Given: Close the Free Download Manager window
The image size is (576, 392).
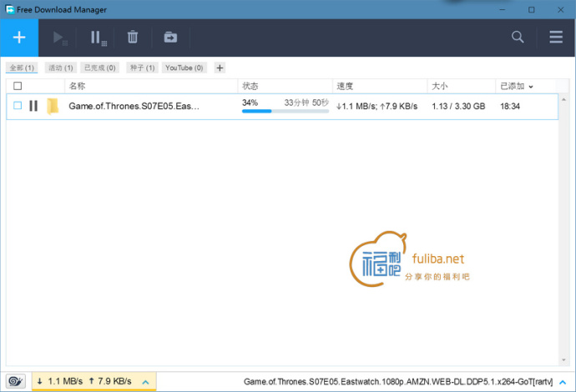Looking at the screenshot, I should pyautogui.click(x=561, y=9).
